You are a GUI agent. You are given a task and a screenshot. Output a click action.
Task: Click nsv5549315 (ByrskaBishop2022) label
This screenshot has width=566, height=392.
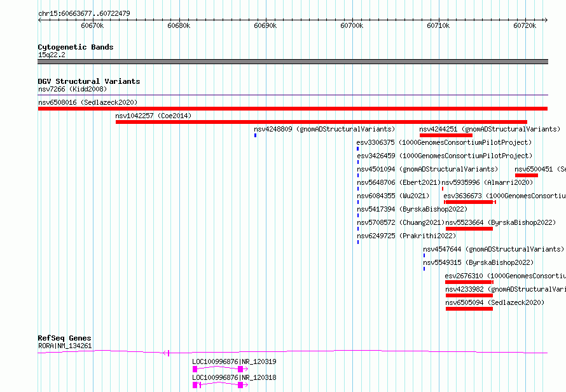click(478, 262)
